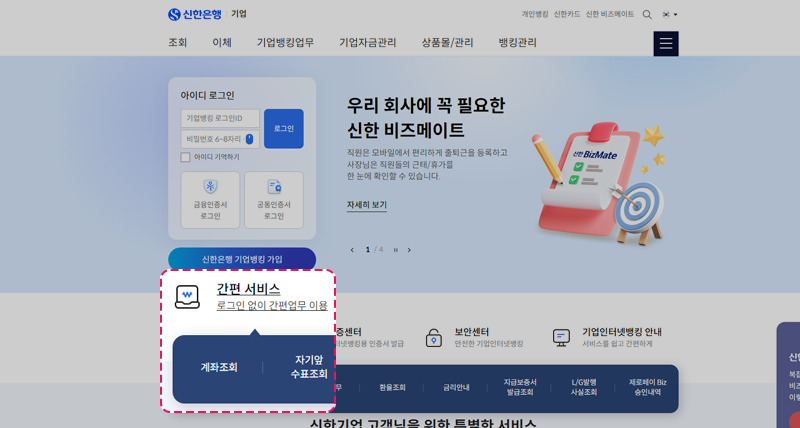Show next banner slide arrow

(409, 250)
